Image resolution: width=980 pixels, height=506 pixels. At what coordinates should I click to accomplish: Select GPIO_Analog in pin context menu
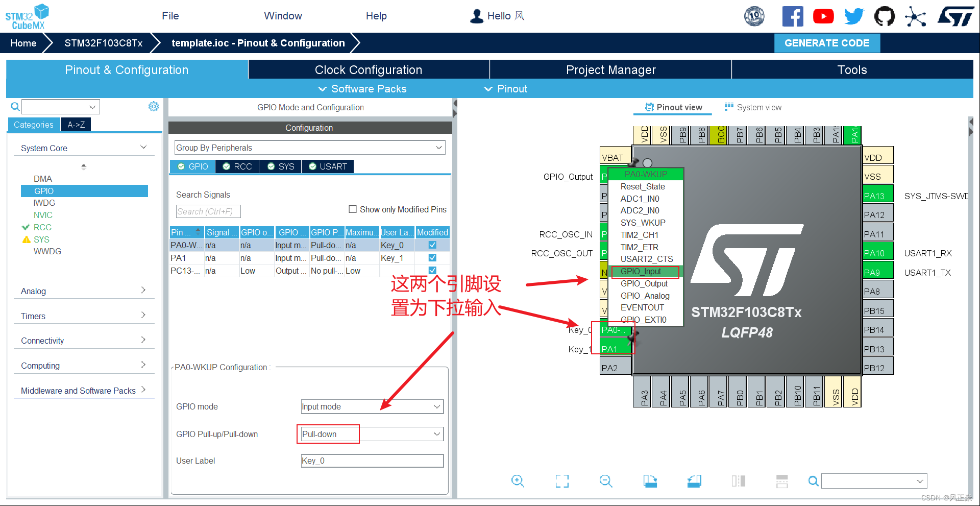tap(645, 296)
